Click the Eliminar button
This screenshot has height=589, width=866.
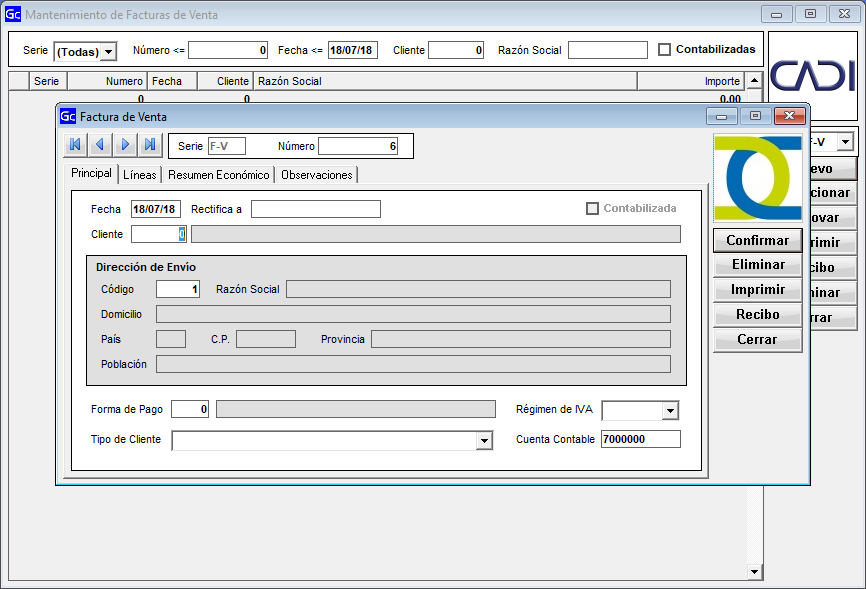tap(757, 265)
